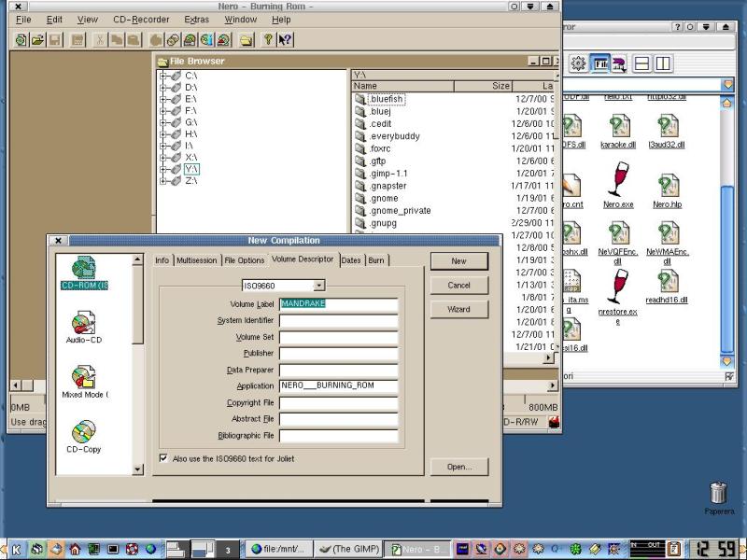Image resolution: width=747 pixels, height=560 pixels.
Task: Click the Copy CD toolbar icon with two discs
Action: pyautogui.click(x=173, y=40)
